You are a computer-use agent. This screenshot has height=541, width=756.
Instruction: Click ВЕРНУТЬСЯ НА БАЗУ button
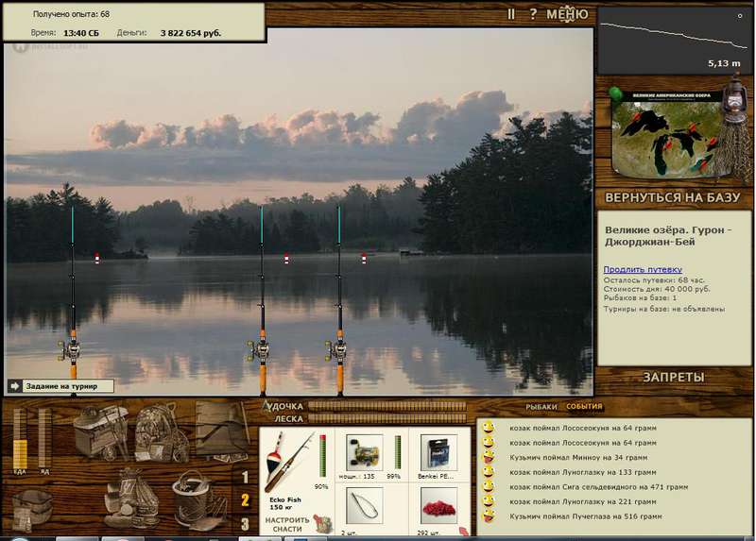tap(673, 197)
